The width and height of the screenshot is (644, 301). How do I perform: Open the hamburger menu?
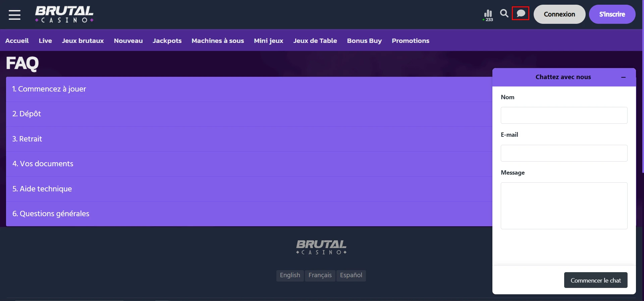click(14, 15)
